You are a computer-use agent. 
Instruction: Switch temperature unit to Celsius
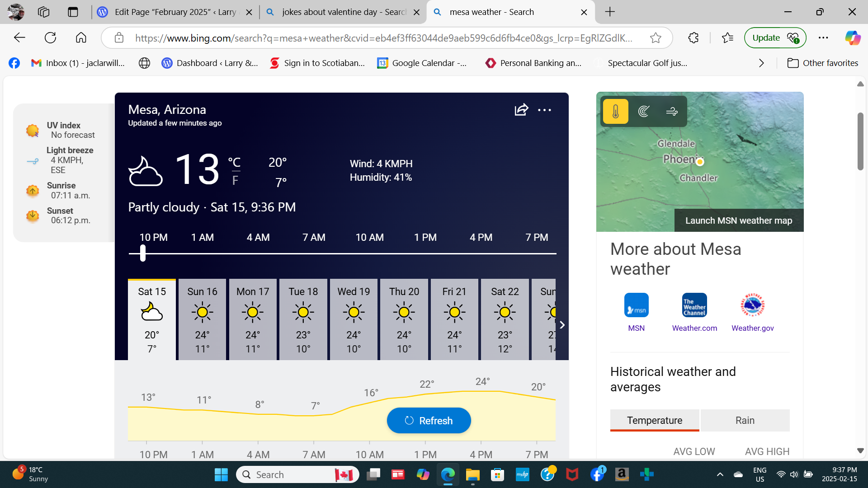(234, 162)
